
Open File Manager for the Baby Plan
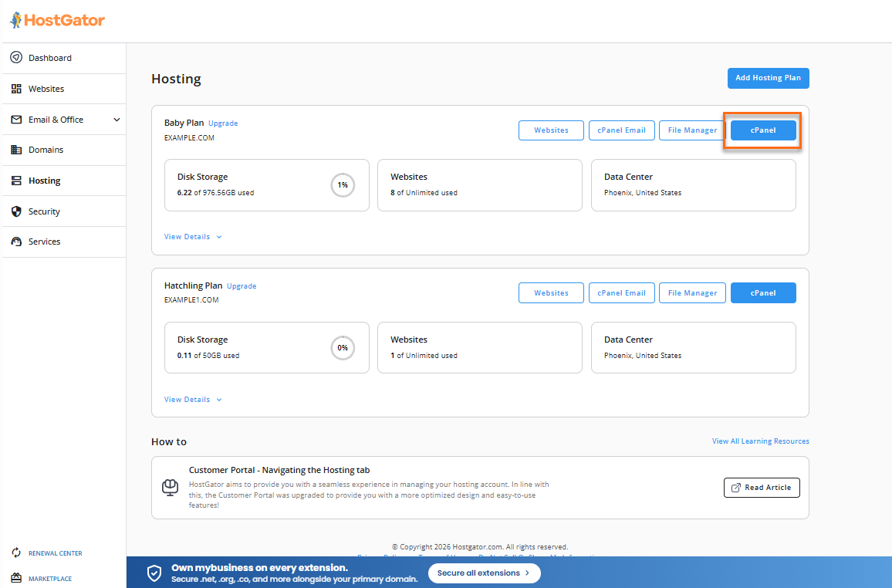[692, 130]
